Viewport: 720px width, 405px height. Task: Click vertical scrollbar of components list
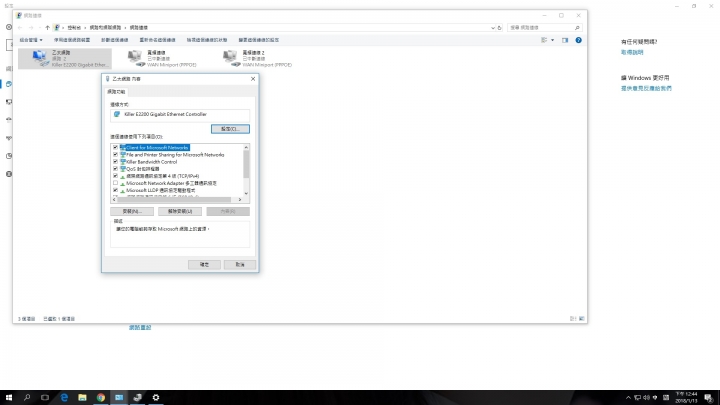[x=246, y=166]
